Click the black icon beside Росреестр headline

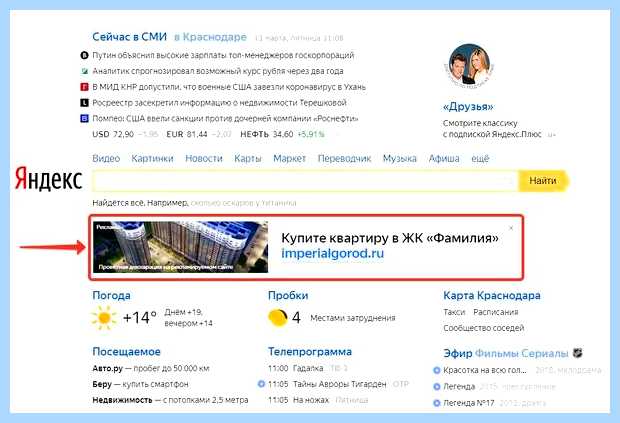click(x=84, y=103)
